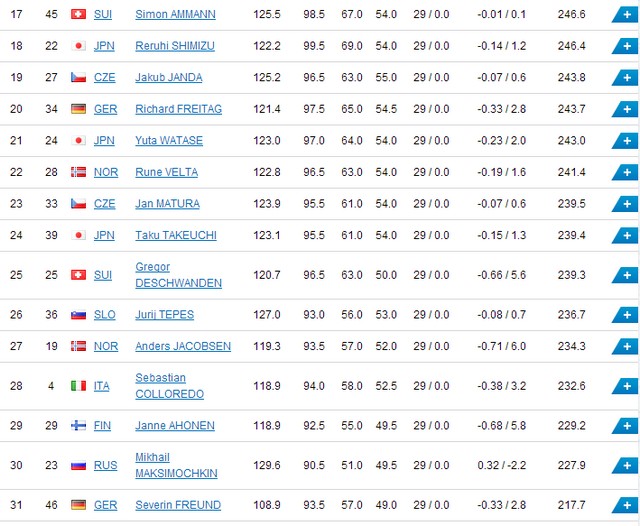Click plus icon for Rune VELTA
640x526 pixels.
625,172
